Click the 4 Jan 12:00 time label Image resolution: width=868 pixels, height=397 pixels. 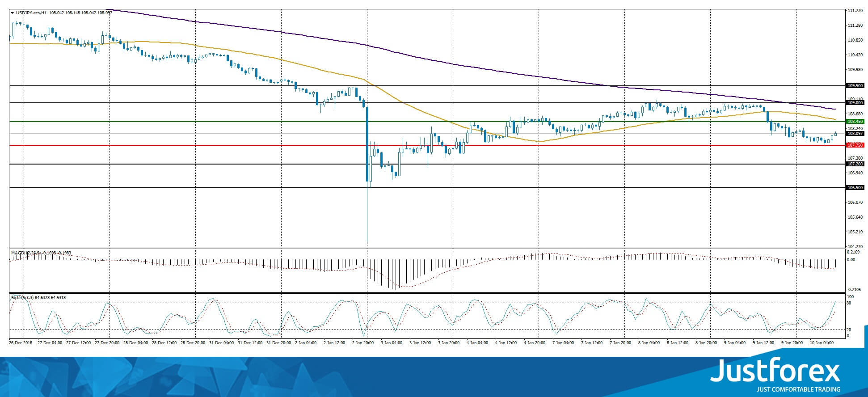506,343
